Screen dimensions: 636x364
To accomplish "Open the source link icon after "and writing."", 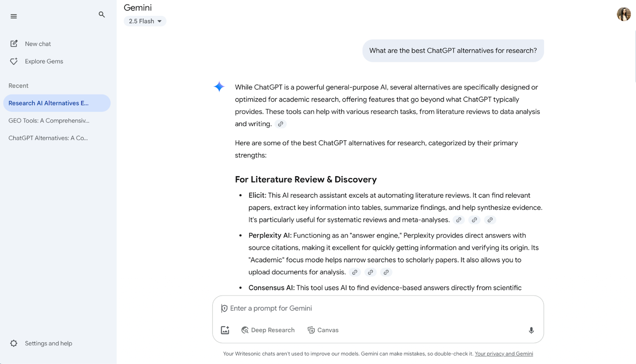I will click(x=281, y=124).
